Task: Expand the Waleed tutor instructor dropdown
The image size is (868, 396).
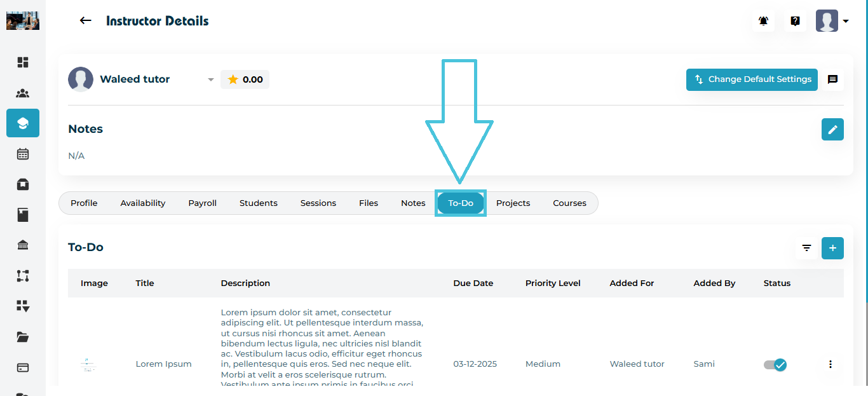Action: (x=211, y=80)
